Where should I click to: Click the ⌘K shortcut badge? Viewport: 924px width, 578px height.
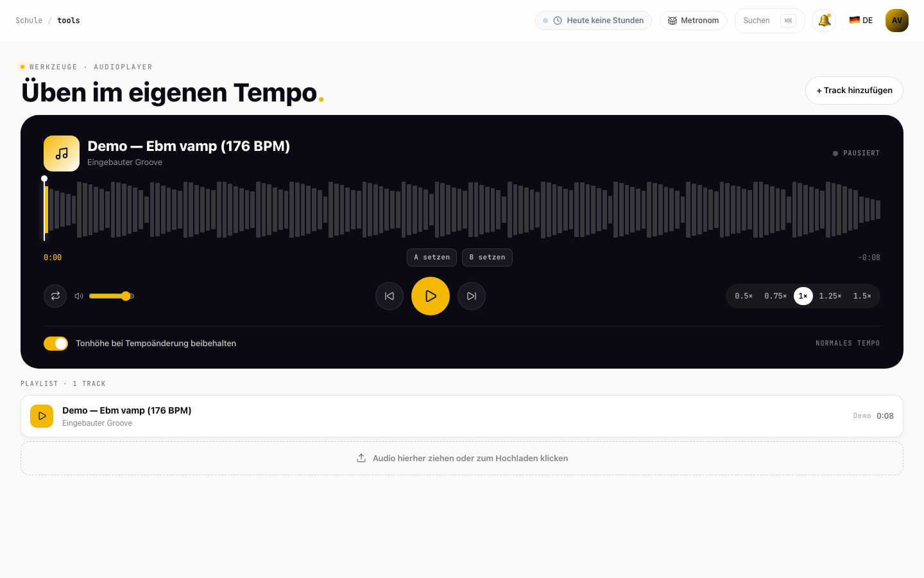[788, 21]
